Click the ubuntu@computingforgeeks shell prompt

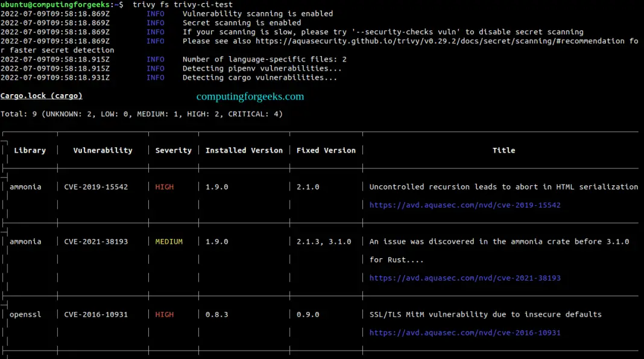(60, 4)
